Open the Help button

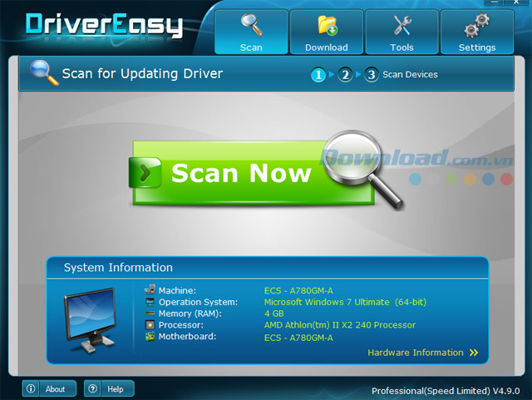pyautogui.click(x=109, y=388)
